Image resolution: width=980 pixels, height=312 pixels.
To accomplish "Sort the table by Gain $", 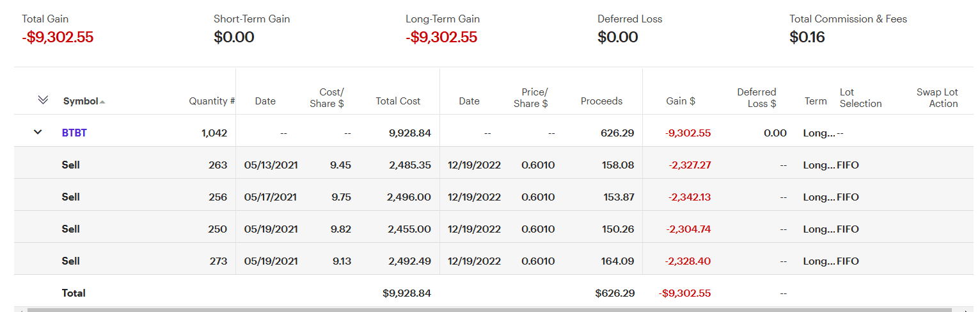I will (681, 101).
